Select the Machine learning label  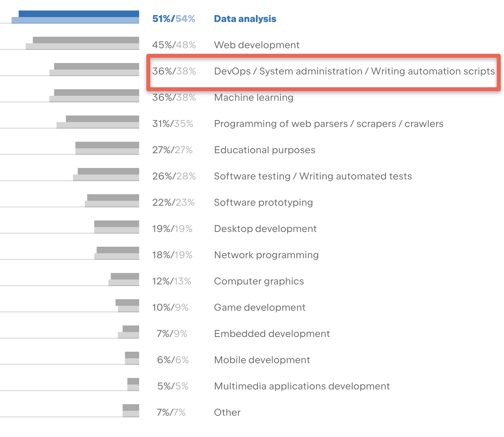[x=254, y=97]
